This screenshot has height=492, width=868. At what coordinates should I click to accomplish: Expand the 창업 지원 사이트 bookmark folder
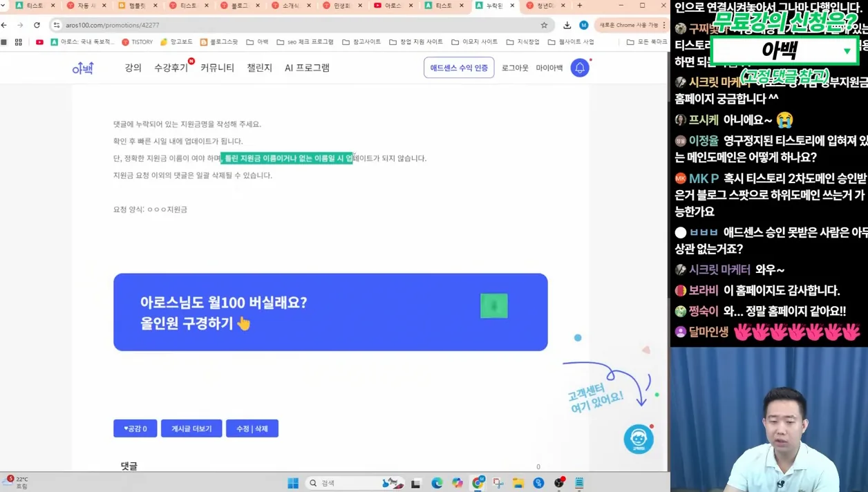click(416, 42)
